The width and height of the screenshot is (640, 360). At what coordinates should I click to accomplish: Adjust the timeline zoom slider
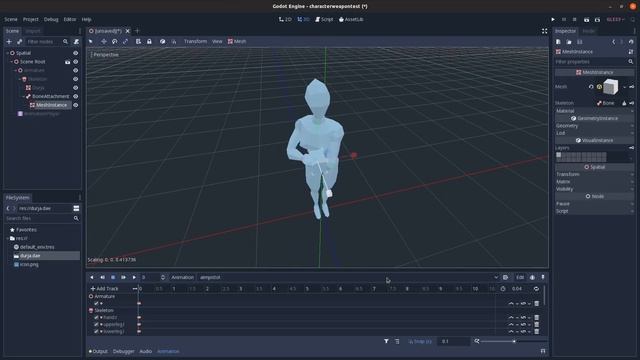tap(513, 341)
